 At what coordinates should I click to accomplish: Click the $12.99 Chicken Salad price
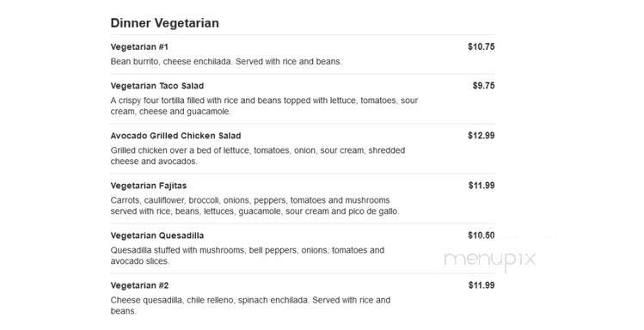click(481, 136)
